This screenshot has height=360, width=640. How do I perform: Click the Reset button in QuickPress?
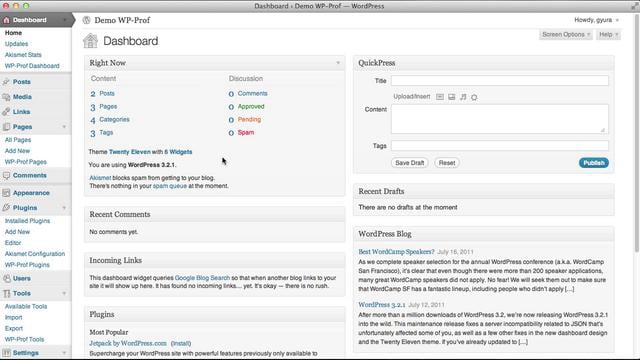(x=447, y=163)
